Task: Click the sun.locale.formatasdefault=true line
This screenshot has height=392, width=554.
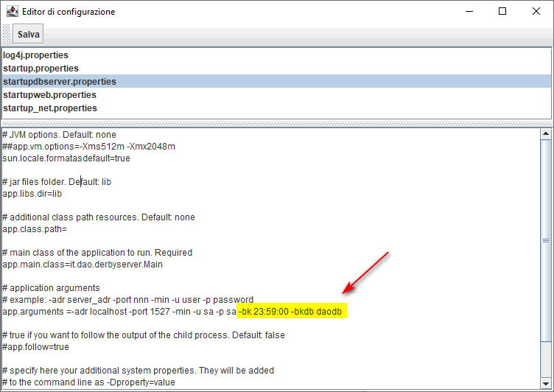Action: [x=66, y=158]
